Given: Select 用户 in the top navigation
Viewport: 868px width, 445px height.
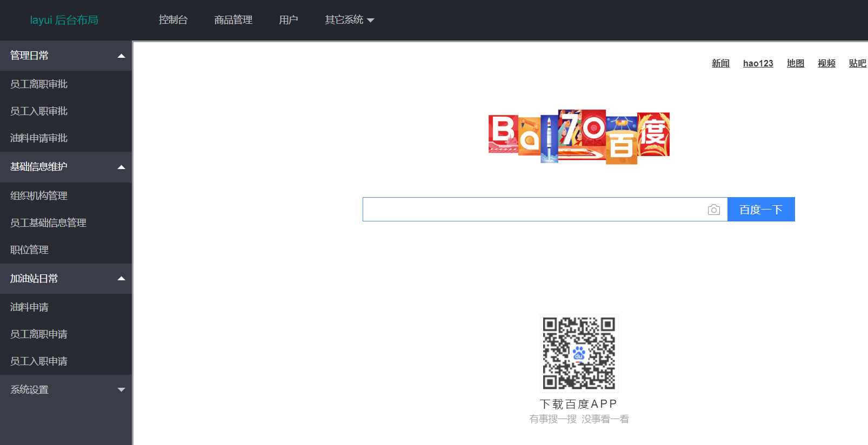Looking at the screenshot, I should coord(289,20).
